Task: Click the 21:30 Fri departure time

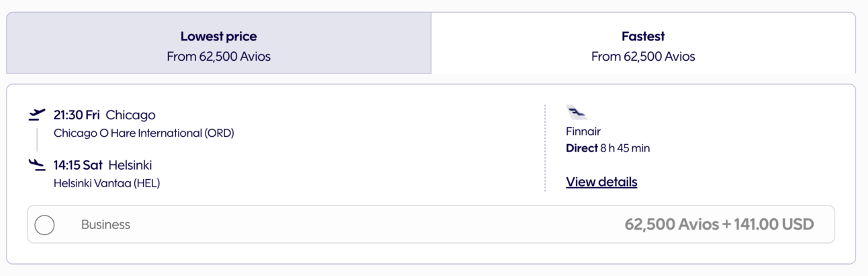Action: 76,115
